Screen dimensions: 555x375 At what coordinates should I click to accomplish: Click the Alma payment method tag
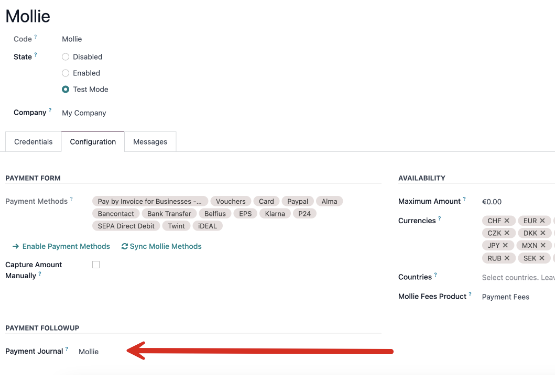(329, 201)
